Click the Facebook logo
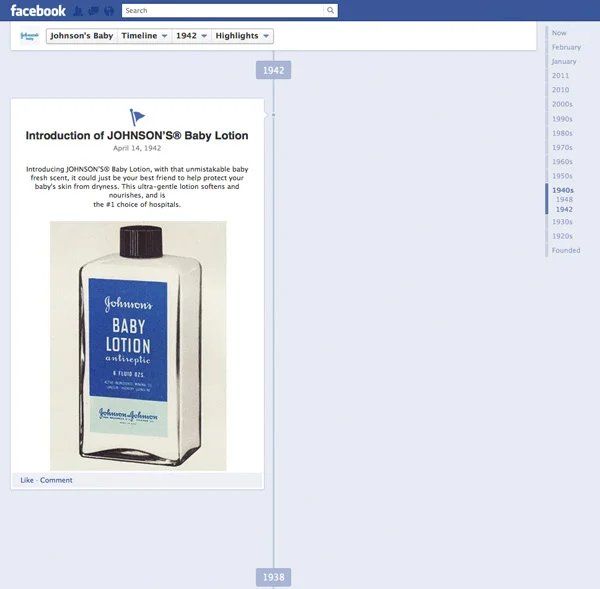600x589 pixels. pos(38,11)
